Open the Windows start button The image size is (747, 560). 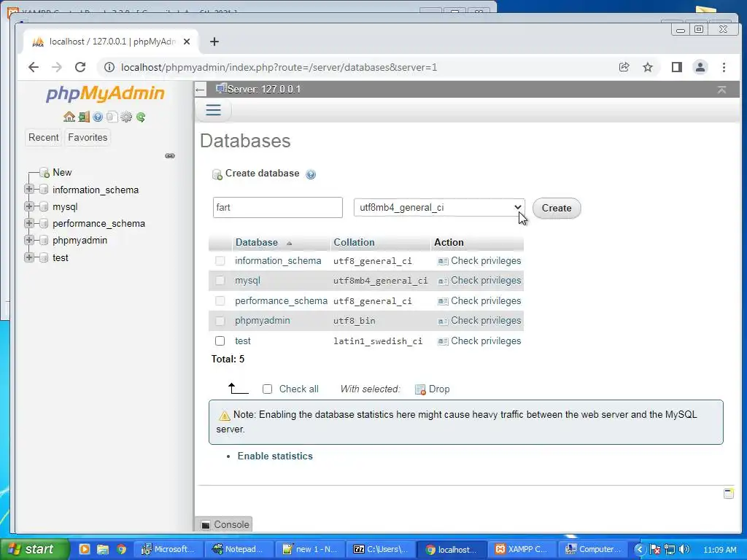(34, 549)
